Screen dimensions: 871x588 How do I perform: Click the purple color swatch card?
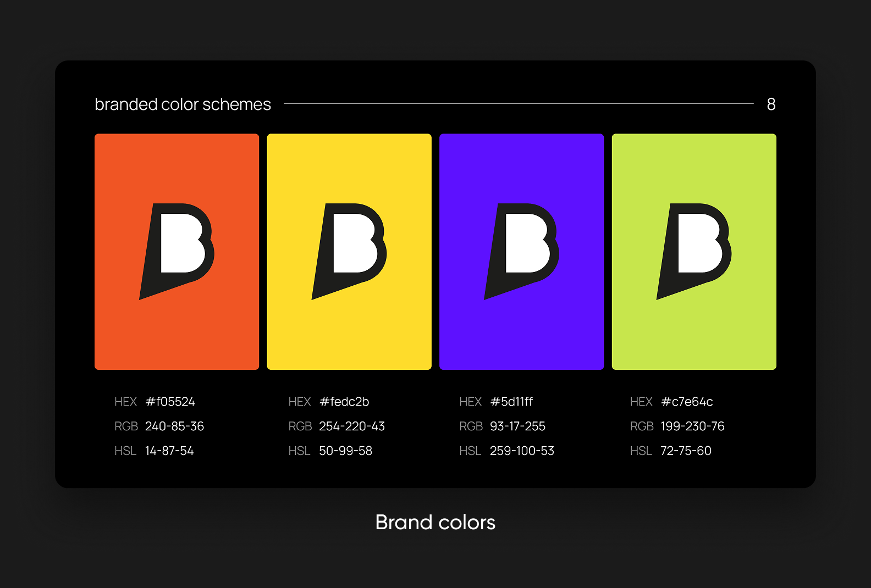pos(521,252)
